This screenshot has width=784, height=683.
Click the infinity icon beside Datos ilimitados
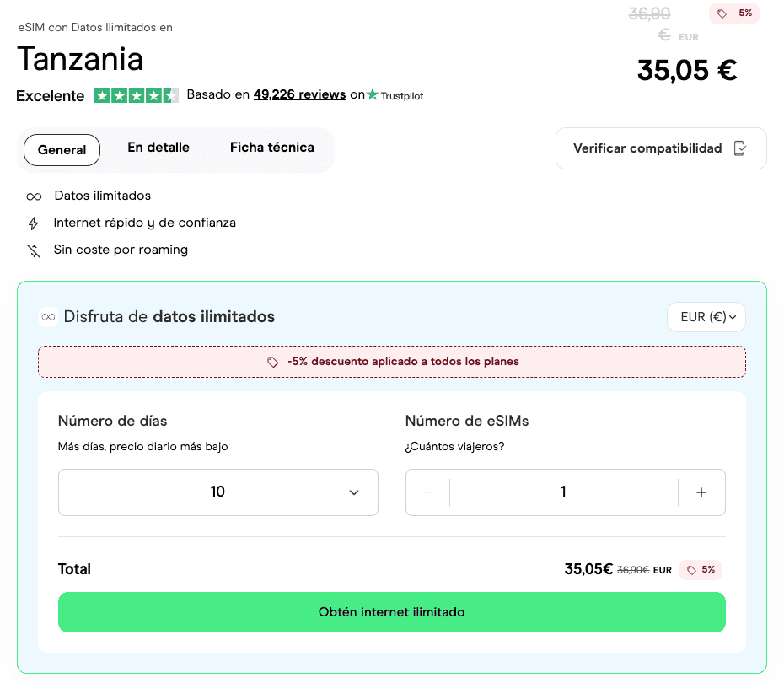click(34, 196)
